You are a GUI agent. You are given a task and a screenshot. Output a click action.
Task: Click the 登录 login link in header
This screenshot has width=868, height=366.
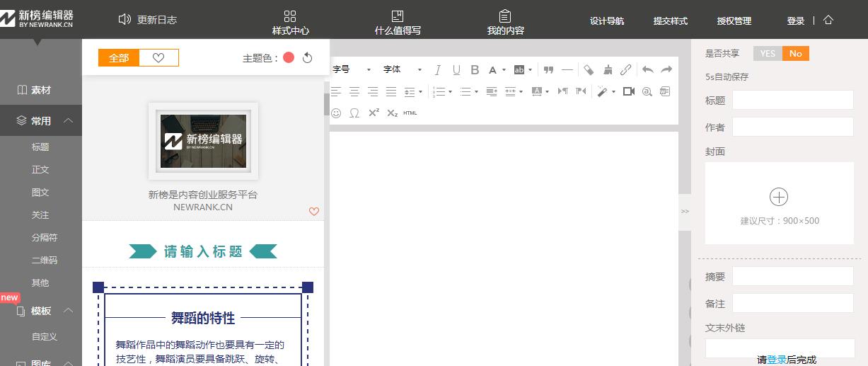click(x=795, y=21)
